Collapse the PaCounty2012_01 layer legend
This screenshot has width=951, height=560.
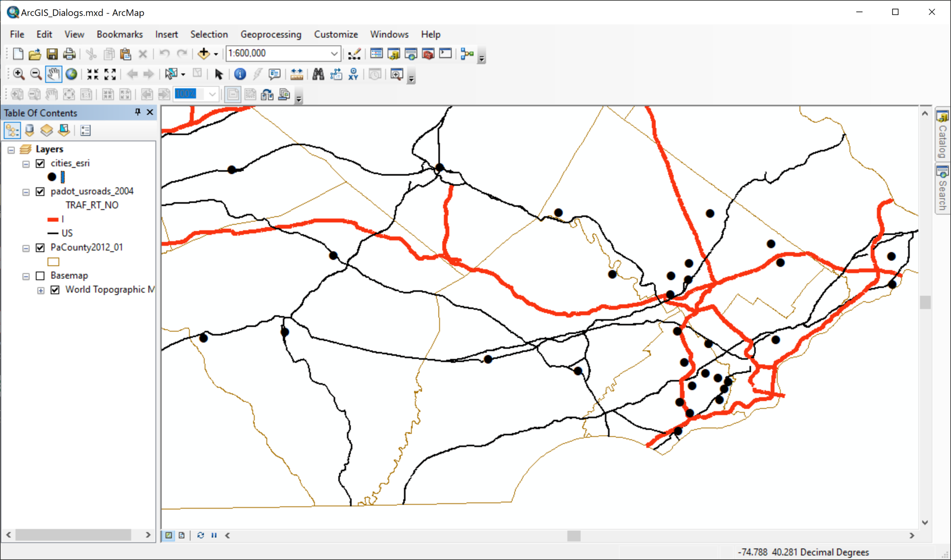click(26, 248)
